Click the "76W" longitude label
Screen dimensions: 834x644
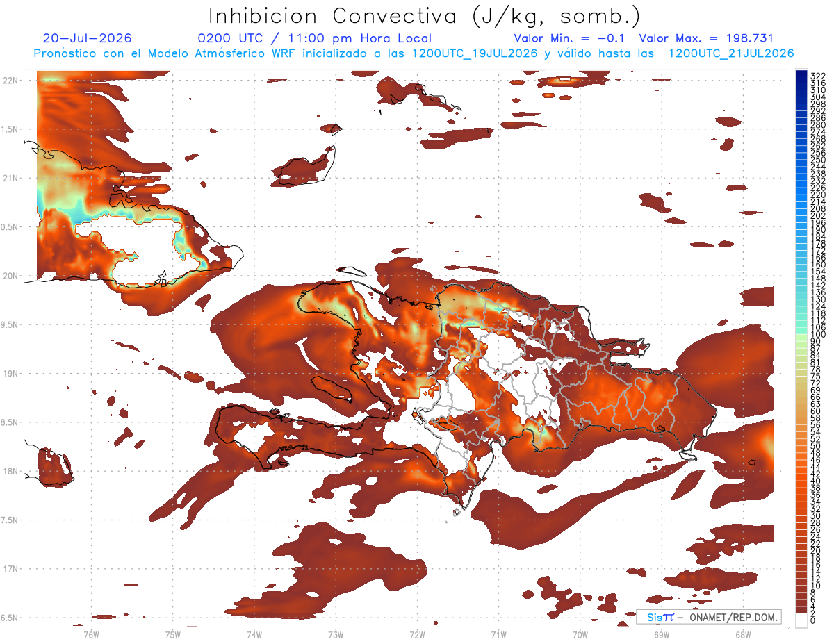(91, 634)
